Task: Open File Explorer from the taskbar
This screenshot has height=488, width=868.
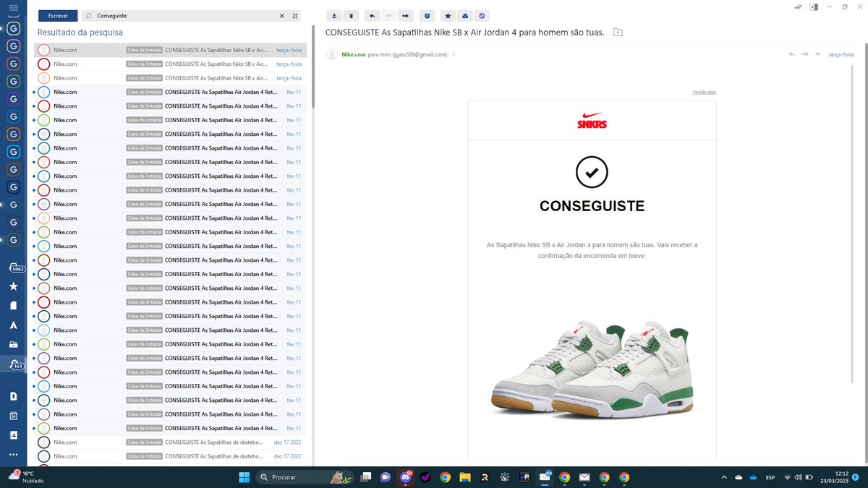Action: click(x=464, y=477)
